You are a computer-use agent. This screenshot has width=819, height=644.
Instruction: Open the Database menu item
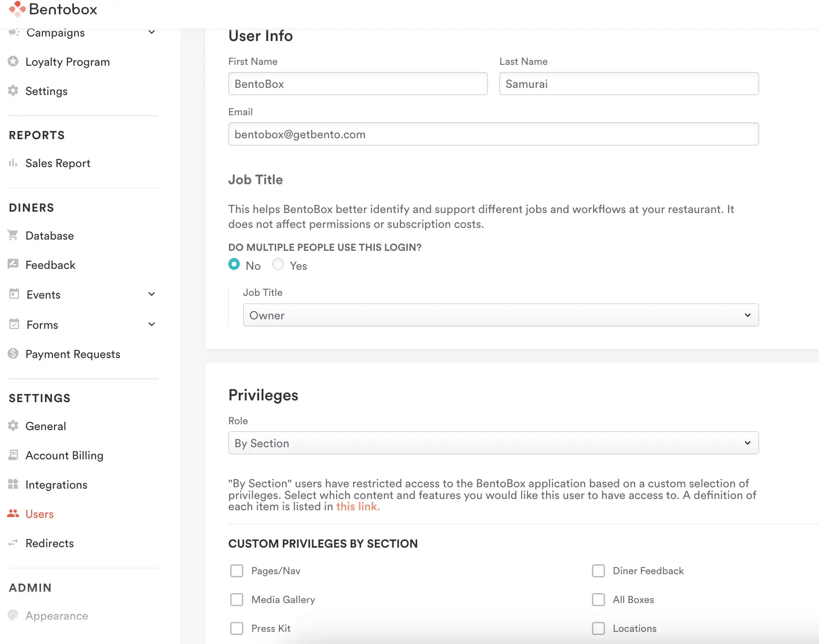50,236
